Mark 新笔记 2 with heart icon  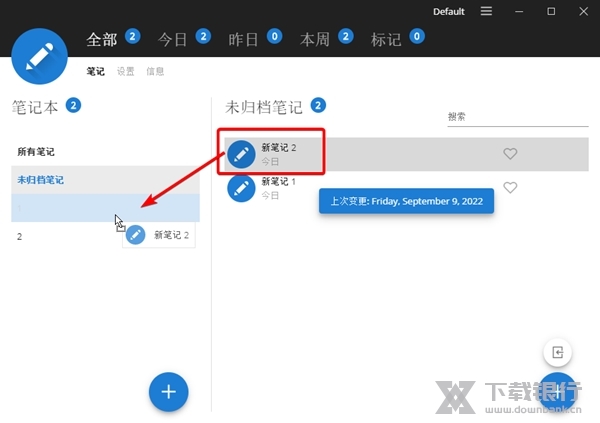(x=510, y=154)
